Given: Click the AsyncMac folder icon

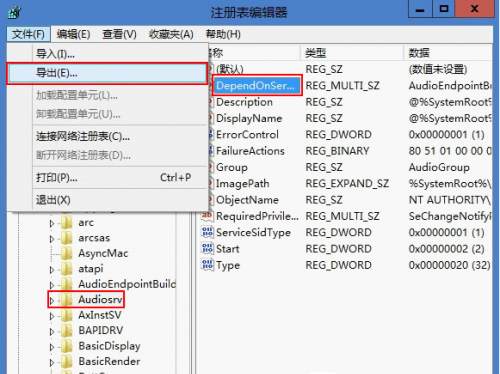Looking at the screenshot, I should click(67, 253).
